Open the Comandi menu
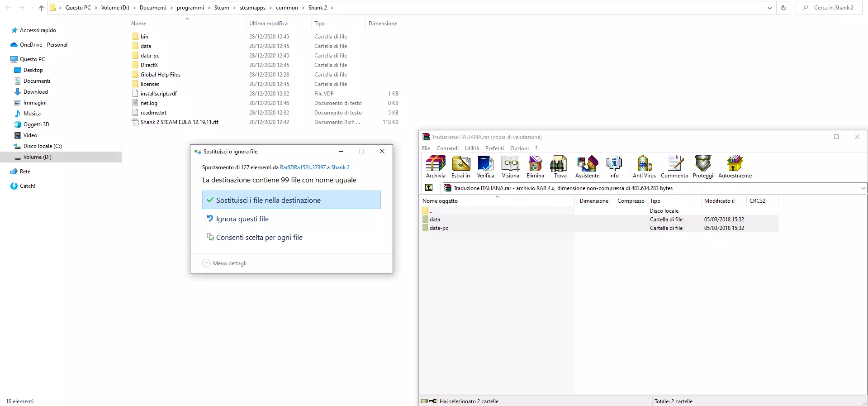The height and width of the screenshot is (406, 868). pos(447,148)
